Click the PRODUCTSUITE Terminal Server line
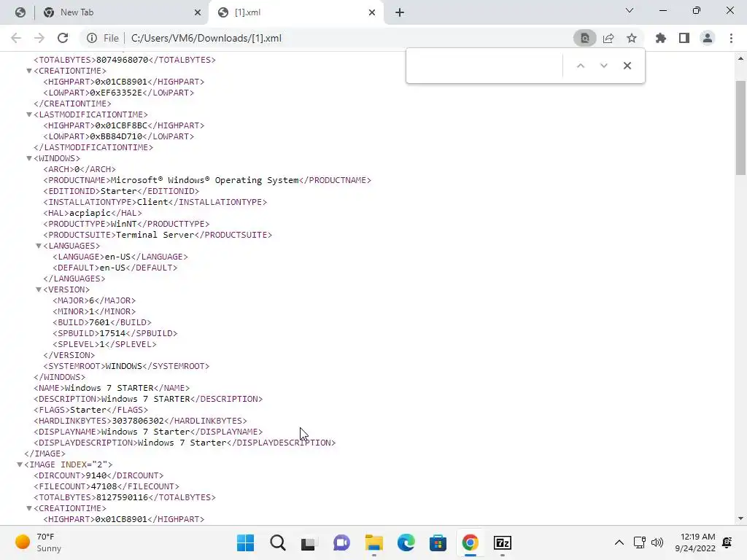The image size is (747, 560). [x=158, y=236]
